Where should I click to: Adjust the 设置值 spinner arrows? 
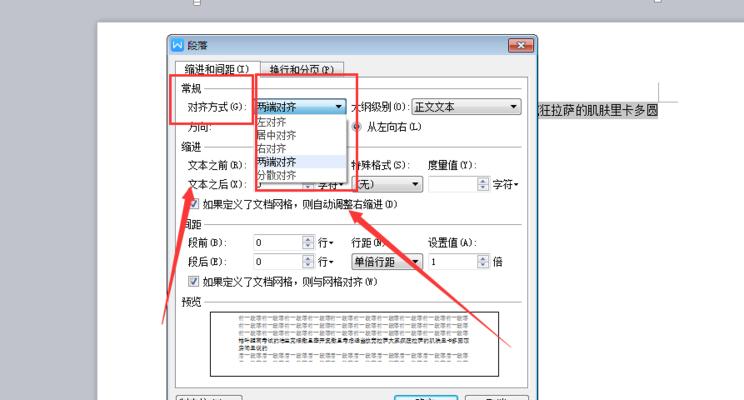[x=483, y=261]
